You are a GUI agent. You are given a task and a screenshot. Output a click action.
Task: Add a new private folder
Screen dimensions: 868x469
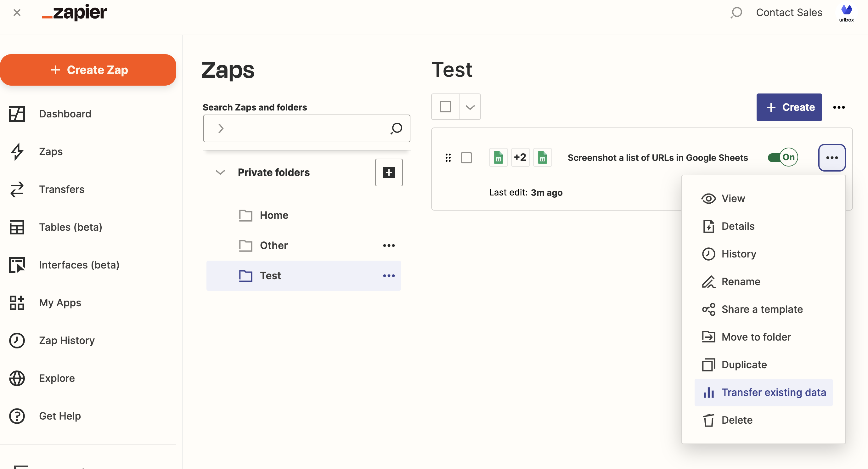tap(389, 172)
